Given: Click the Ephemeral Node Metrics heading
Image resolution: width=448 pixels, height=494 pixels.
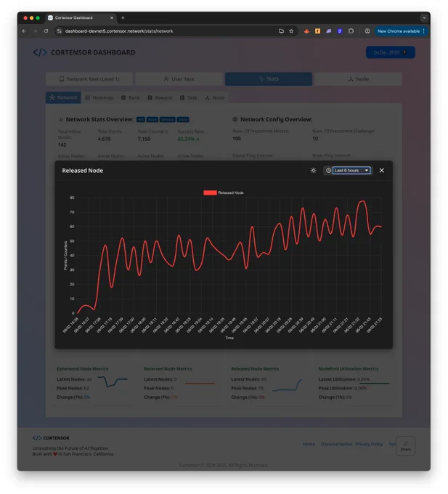Looking at the screenshot, I should coord(82,369).
